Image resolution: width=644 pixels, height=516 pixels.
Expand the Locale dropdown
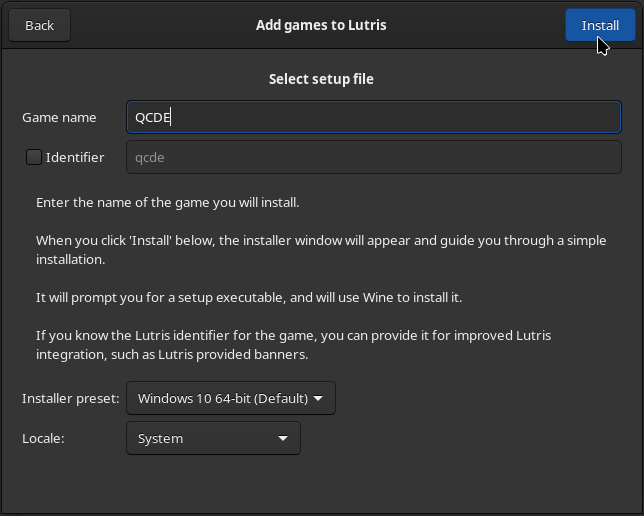(x=212, y=438)
